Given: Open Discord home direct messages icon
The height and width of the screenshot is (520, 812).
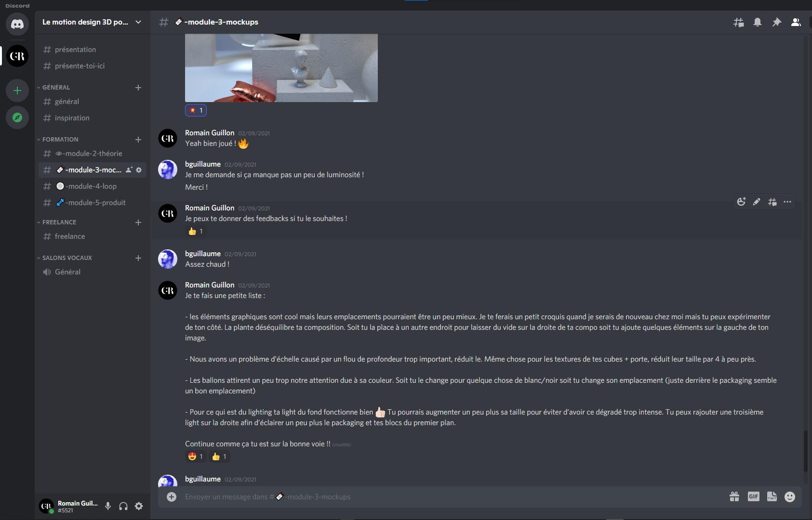Looking at the screenshot, I should pos(17,24).
